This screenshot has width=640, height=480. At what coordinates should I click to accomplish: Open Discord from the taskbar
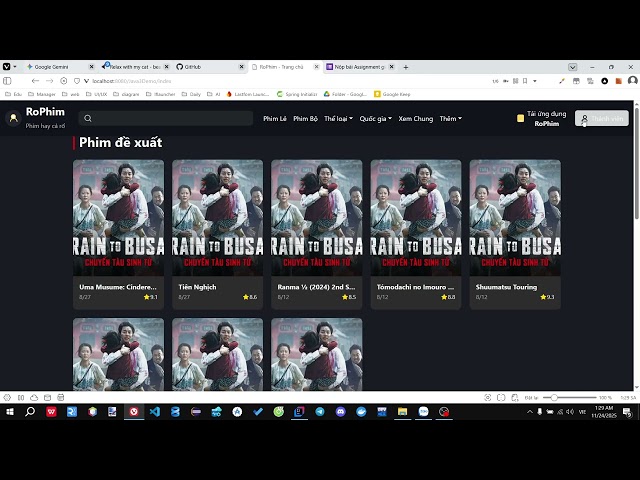point(340,412)
